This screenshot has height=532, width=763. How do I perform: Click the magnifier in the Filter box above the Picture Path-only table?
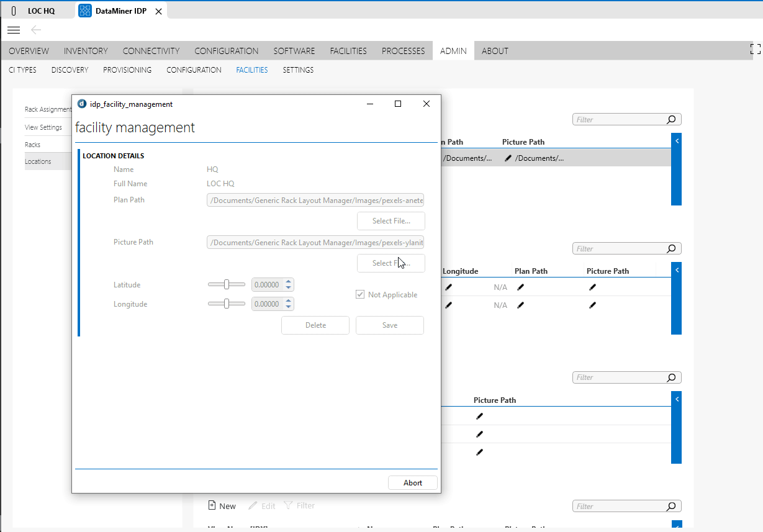coord(671,377)
